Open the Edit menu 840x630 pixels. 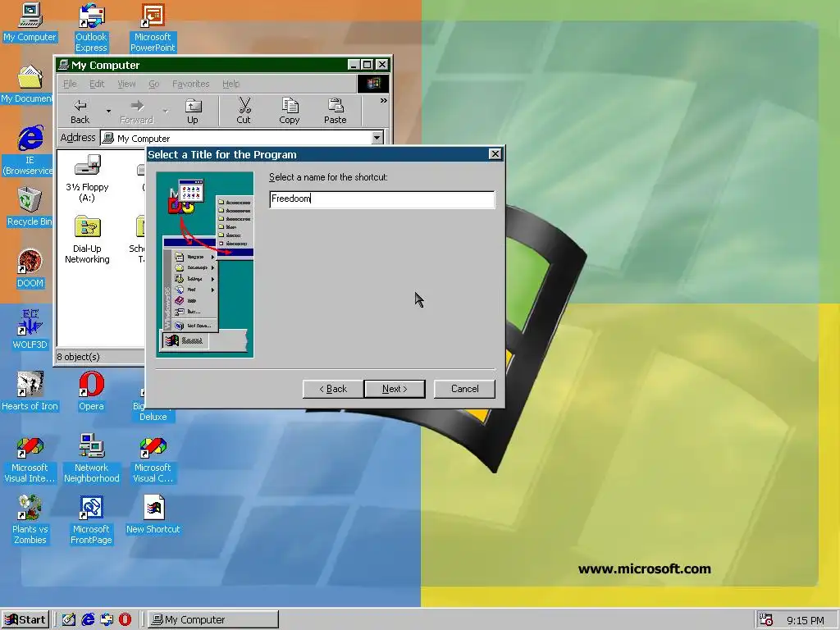(x=97, y=84)
